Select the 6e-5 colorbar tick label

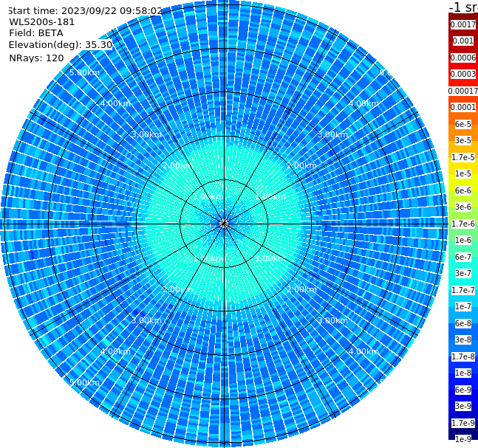tap(463, 124)
